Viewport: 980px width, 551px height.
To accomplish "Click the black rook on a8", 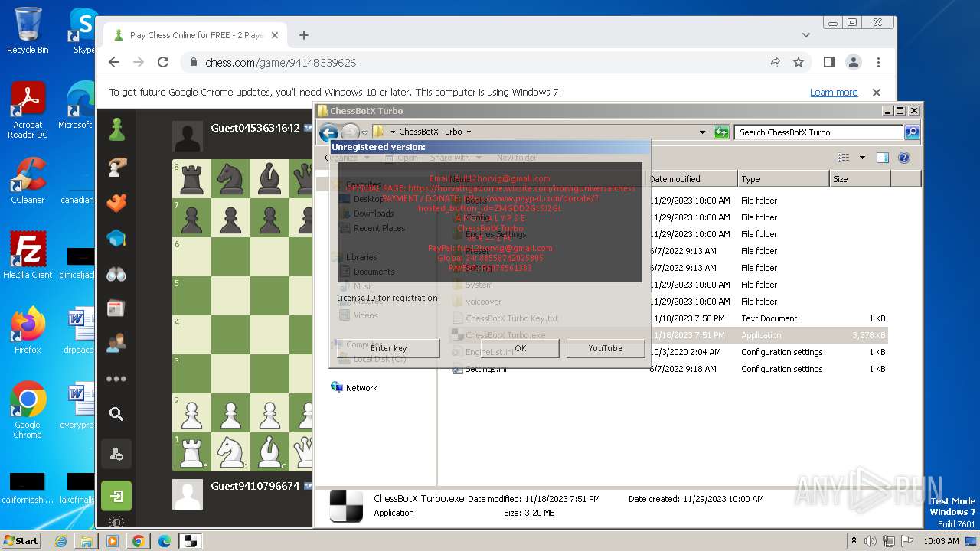I will click(191, 179).
